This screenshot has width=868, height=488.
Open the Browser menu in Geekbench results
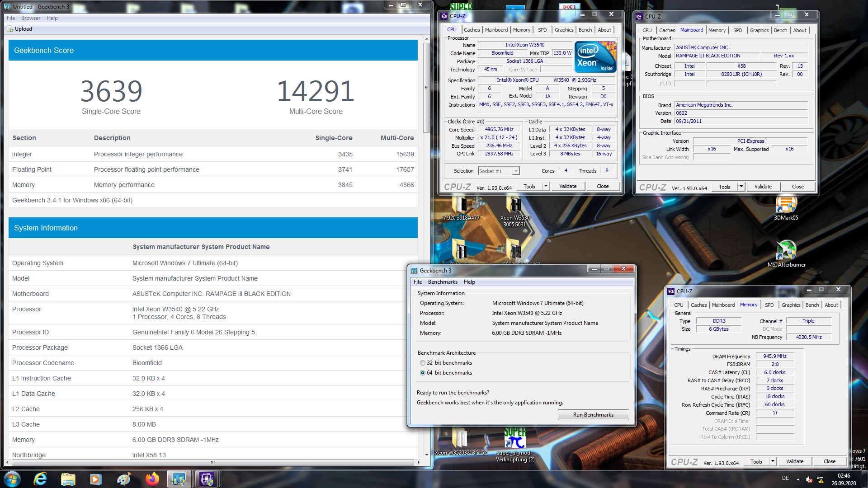coord(31,18)
